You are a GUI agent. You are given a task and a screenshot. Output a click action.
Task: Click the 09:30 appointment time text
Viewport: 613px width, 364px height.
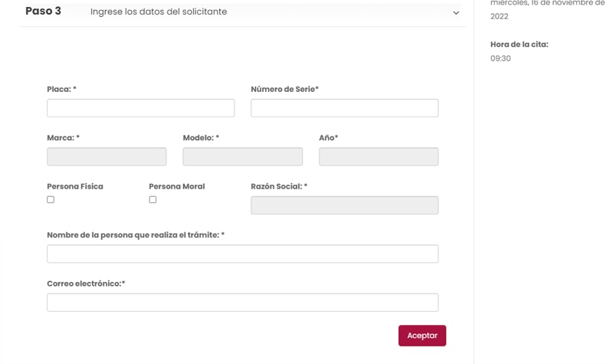click(x=500, y=58)
